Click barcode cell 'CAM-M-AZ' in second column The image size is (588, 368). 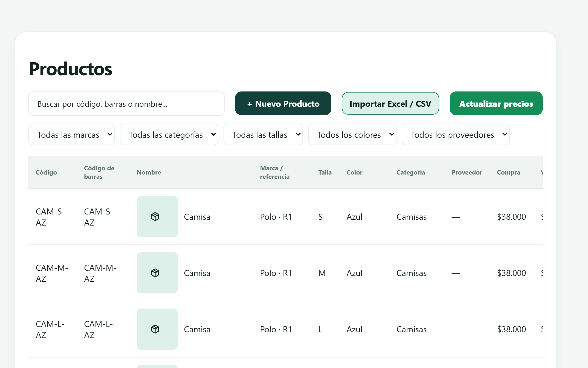[x=100, y=273]
